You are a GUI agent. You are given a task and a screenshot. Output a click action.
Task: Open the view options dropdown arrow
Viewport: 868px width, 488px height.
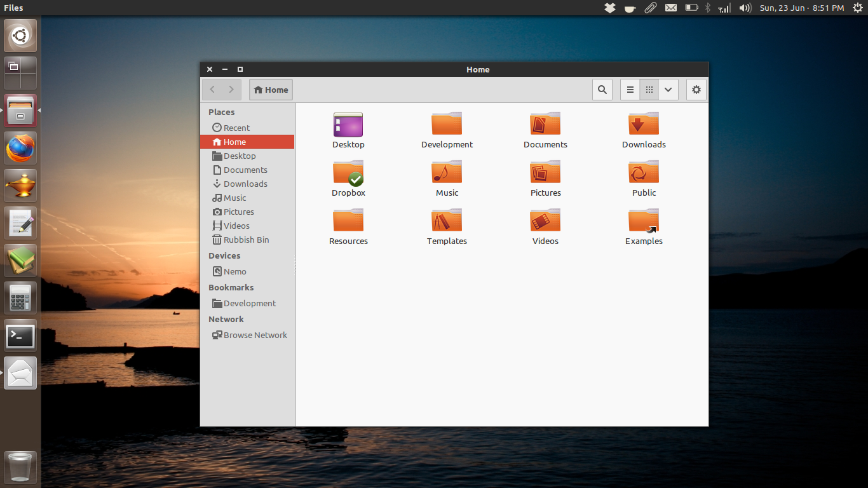click(668, 90)
